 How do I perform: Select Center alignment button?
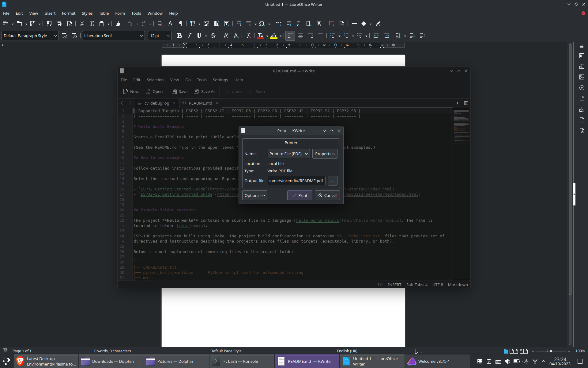[x=300, y=36]
